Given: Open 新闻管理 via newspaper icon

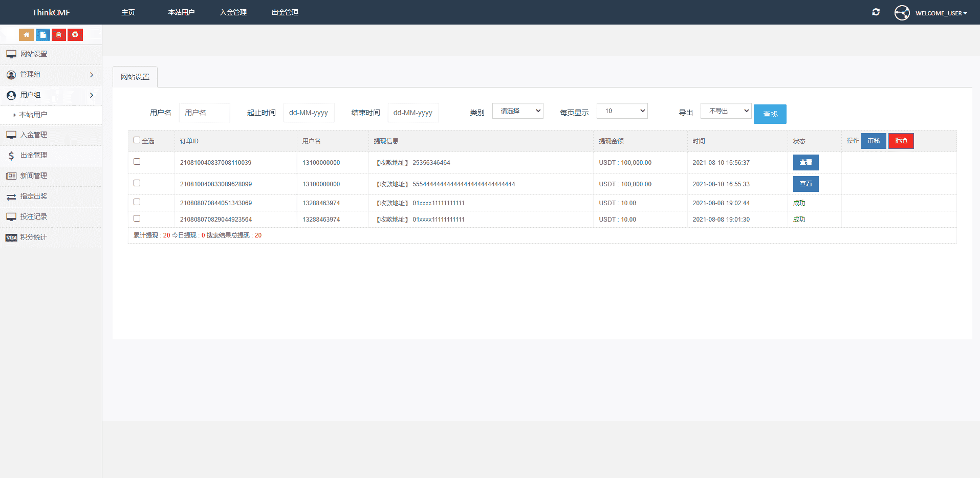Looking at the screenshot, I should tap(11, 176).
